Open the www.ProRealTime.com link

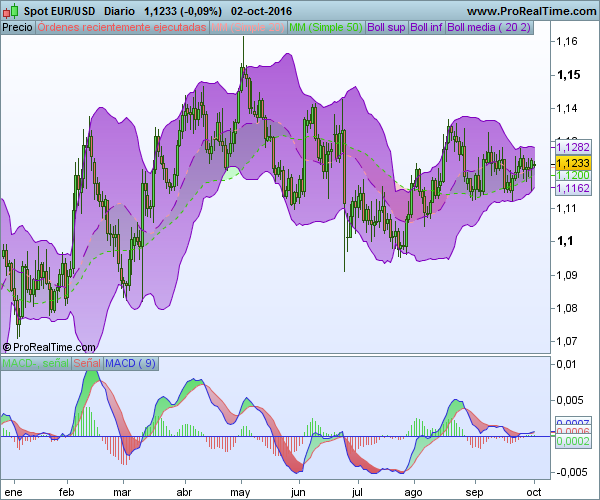pyautogui.click(x=532, y=11)
